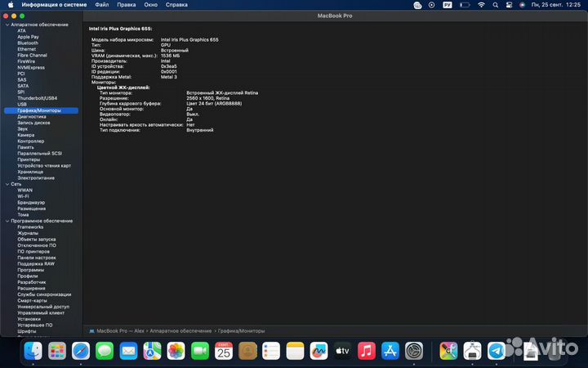
Task: Open the Music app in Dock
Action: point(367,351)
